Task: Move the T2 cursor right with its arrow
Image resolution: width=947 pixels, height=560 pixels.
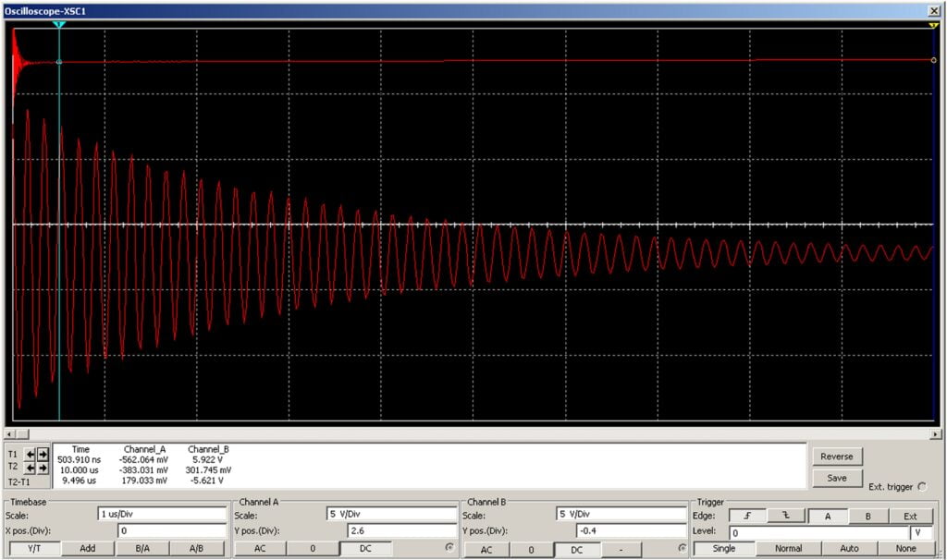Action: point(43,468)
